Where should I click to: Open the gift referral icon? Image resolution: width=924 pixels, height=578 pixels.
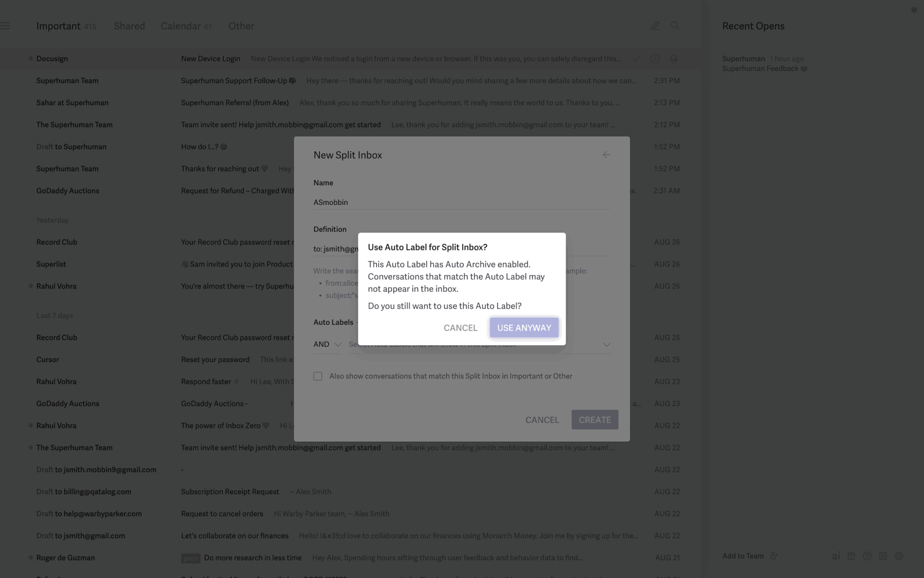click(x=851, y=556)
